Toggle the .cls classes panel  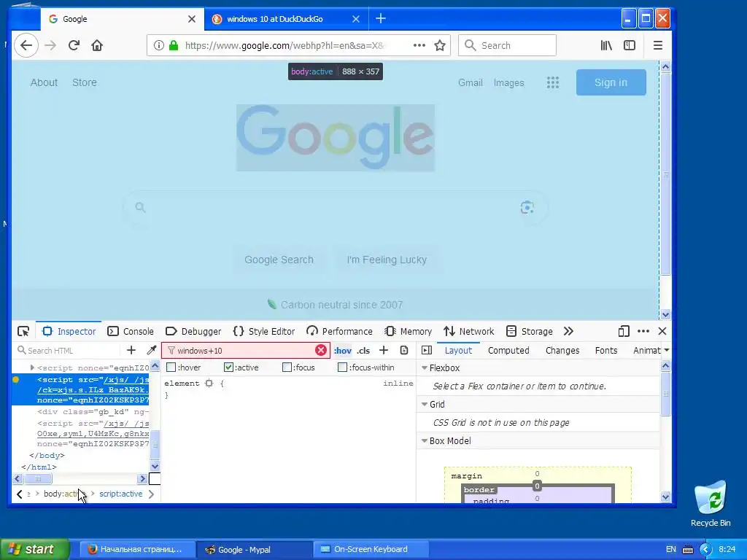[363, 351]
